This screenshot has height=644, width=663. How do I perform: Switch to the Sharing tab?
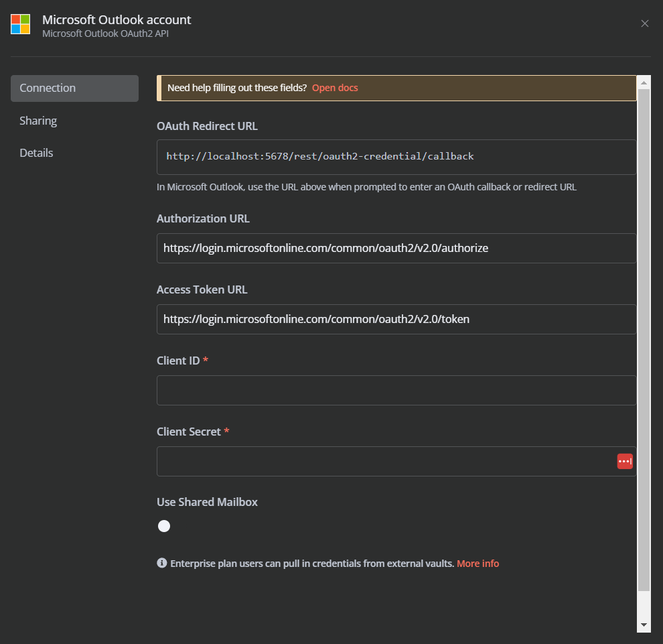click(38, 121)
